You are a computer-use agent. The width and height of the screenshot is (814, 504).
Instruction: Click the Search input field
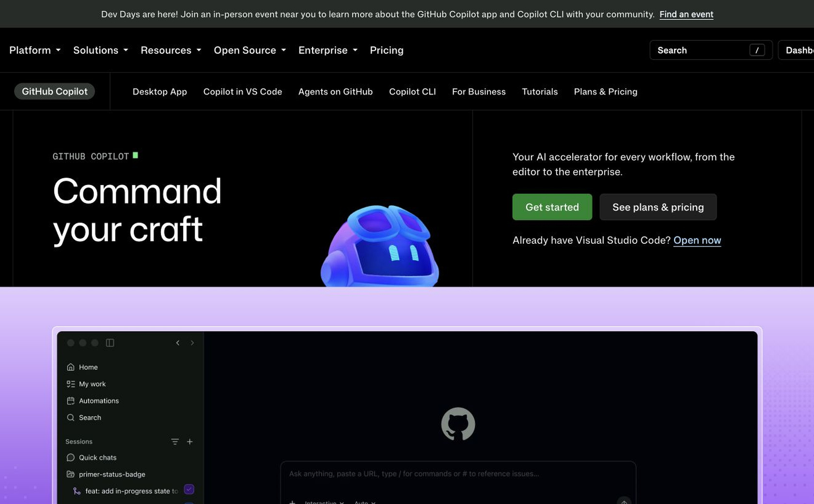point(711,50)
